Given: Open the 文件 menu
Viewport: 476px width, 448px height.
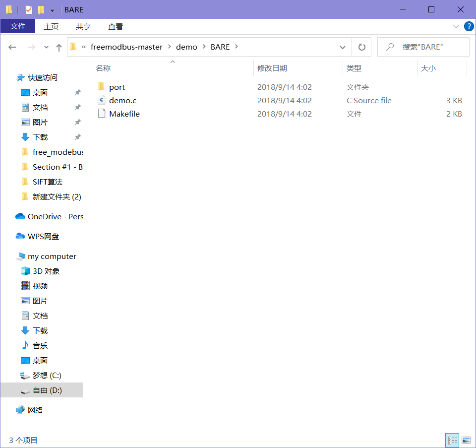Looking at the screenshot, I should [18, 26].
